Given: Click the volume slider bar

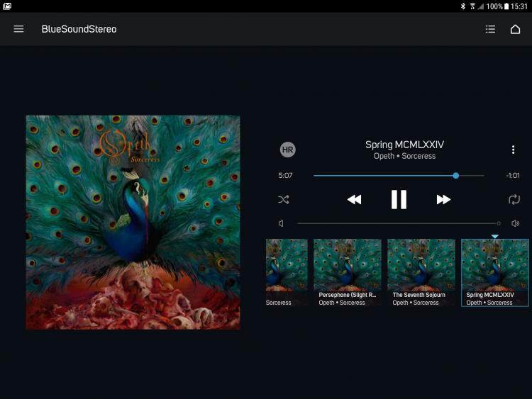Looking at the screenshot, I should [x=399, y=223].
